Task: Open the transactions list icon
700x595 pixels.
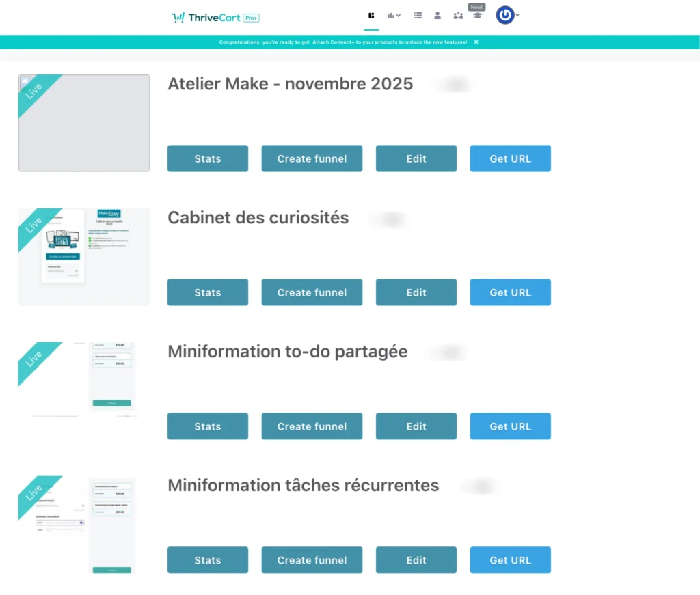Action: tap(418, 15)
